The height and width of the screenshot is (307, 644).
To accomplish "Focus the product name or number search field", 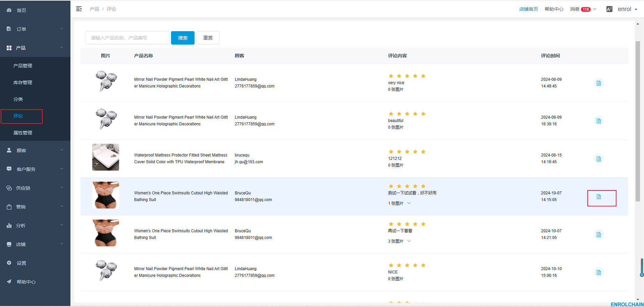I will 127,38.
